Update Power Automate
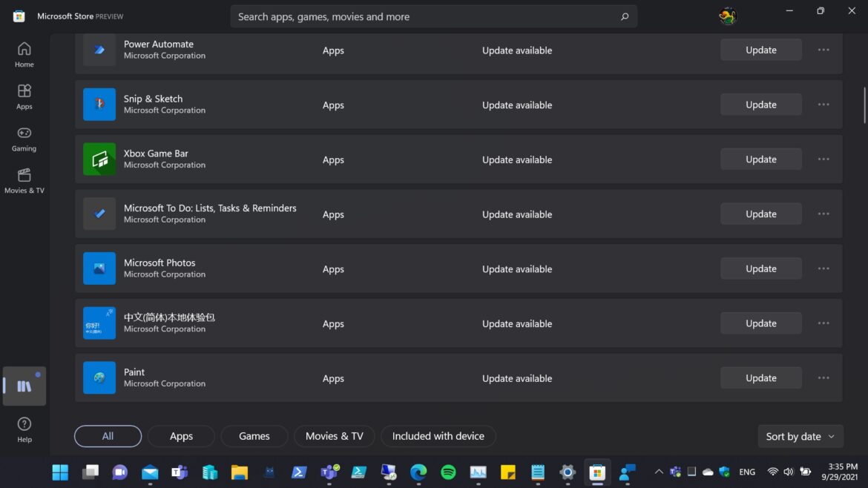The image size is (868, 488). [x=760, y=50]
